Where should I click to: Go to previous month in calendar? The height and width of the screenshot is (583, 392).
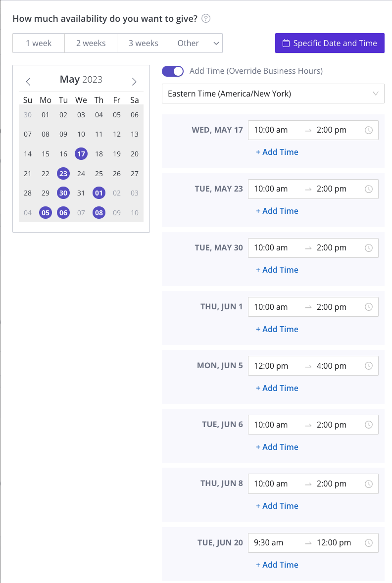click(28, 82)
